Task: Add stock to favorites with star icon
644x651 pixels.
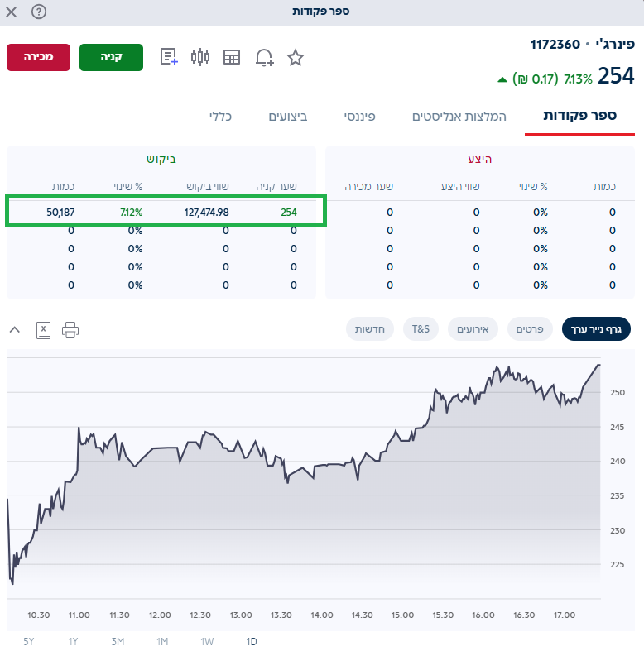Action: point(296,57)
